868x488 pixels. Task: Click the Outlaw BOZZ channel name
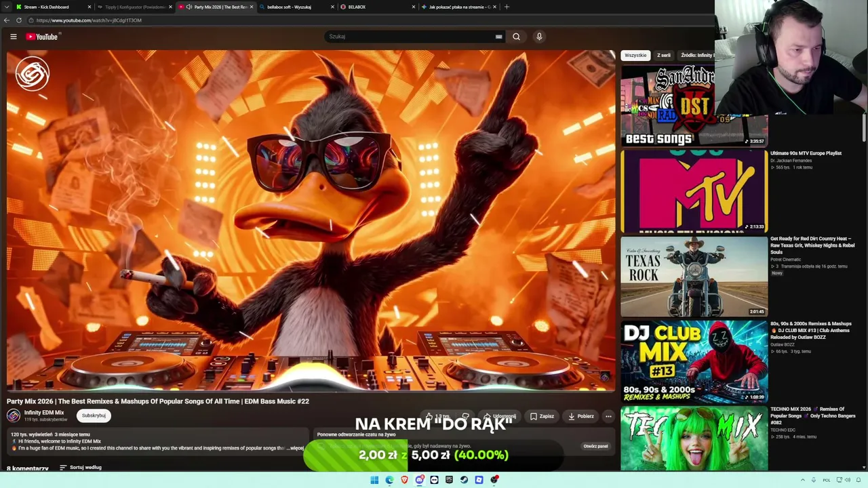783,345
